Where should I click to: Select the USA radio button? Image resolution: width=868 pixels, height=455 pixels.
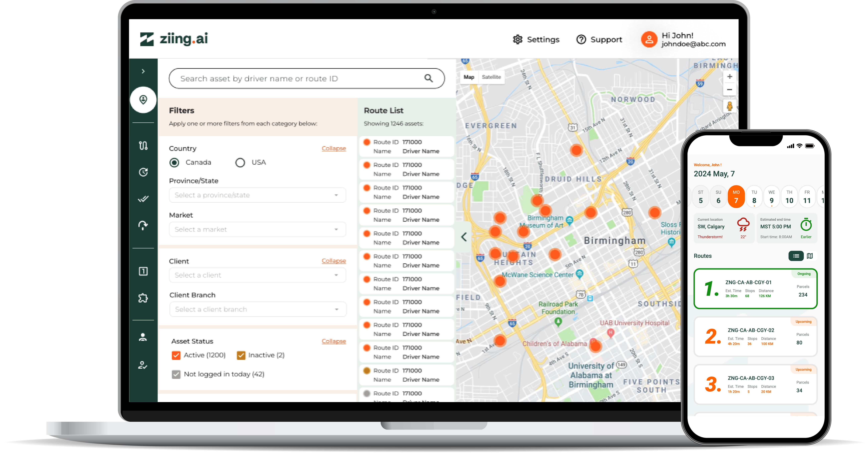click(240, 163)
